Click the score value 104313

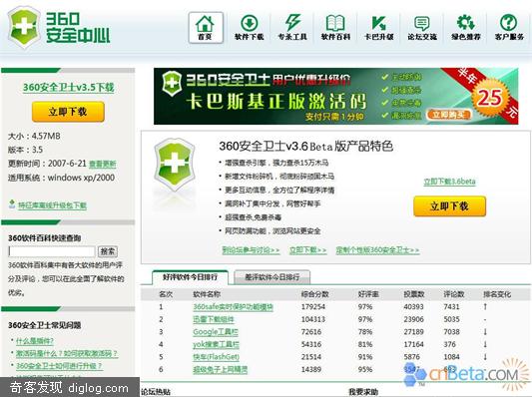click(x=313, y=319)
